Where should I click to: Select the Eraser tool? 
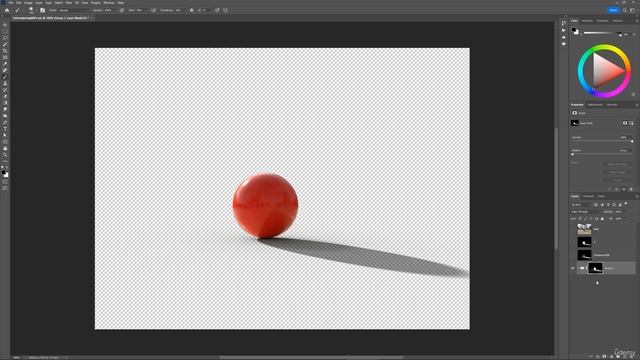[5, 96]
